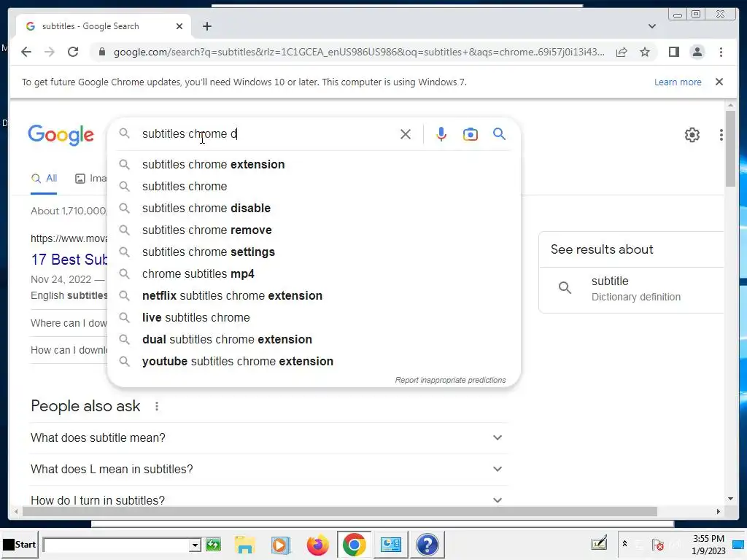
Task: Open the taskbar address dropdown arrow
Action: pyautogui.click(x=194, y=545)
